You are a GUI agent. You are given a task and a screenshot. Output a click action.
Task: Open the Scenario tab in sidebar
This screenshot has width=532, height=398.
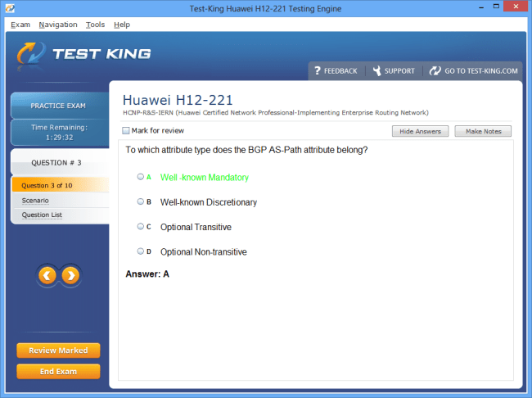pyautogui.click(x=36, y=201)
